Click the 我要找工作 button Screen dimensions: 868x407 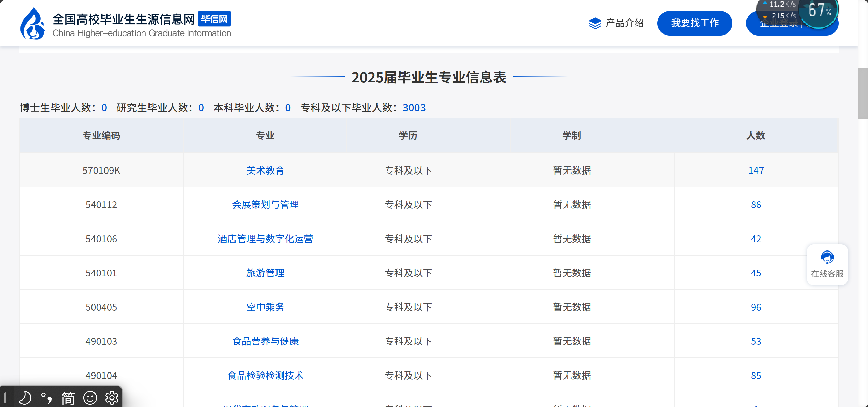coord(695,23)
